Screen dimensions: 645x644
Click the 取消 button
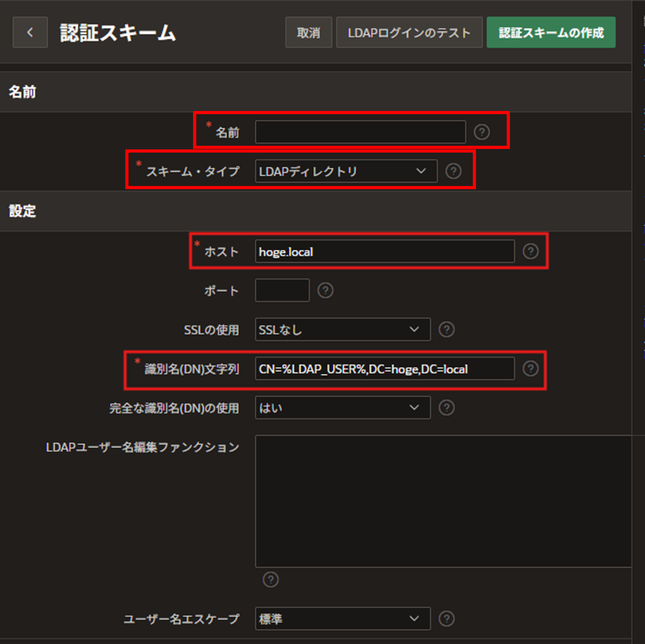coord(308,32)
